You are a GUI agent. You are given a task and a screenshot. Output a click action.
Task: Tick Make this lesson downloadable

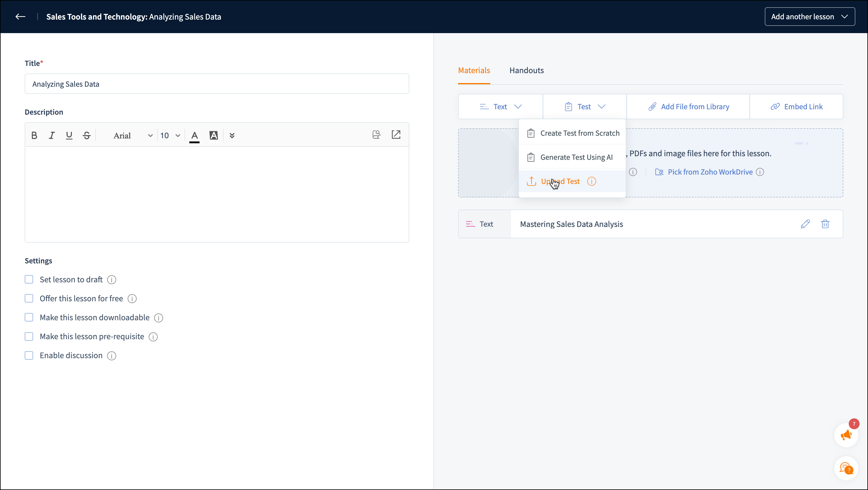point(29,318)
